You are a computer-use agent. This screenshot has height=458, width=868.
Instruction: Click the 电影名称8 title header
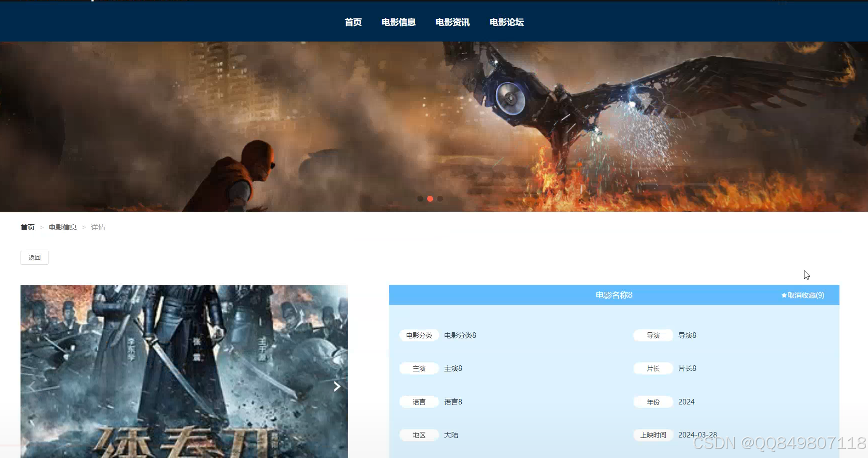614,295
